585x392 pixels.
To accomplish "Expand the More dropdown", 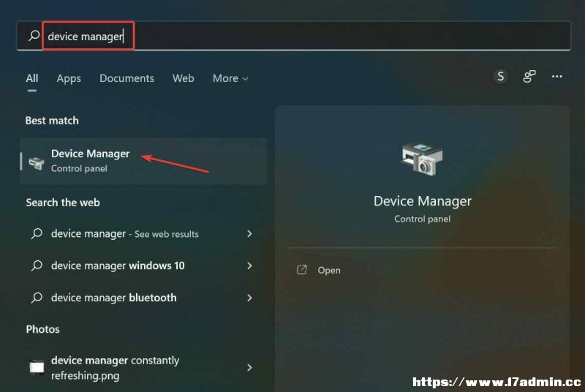I will 230,78.
